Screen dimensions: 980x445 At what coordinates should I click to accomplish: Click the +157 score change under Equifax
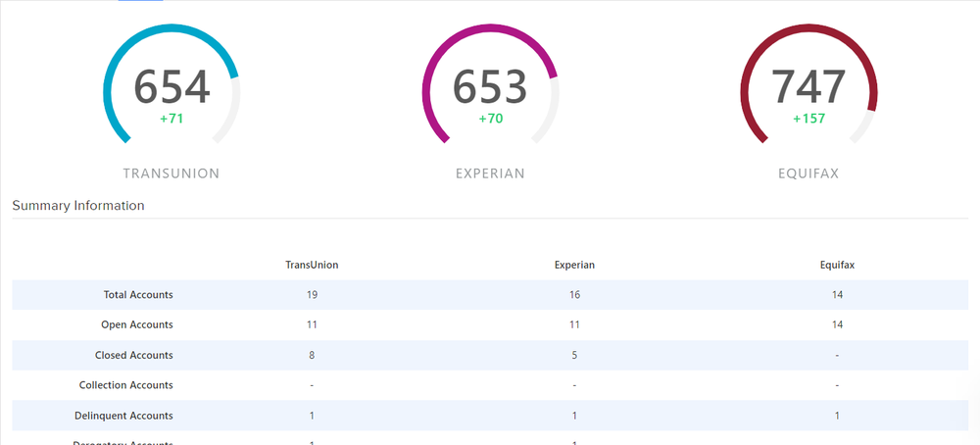tap(808, 119)
